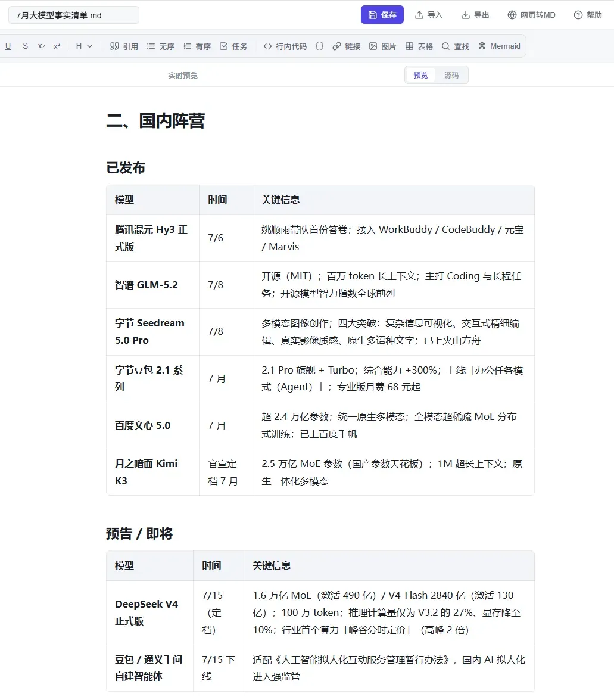This screenshot has width=614, height=700.
Task: Click the text starting 2.5 万亿 MoE 参数
Action: [x=392, y=472]
